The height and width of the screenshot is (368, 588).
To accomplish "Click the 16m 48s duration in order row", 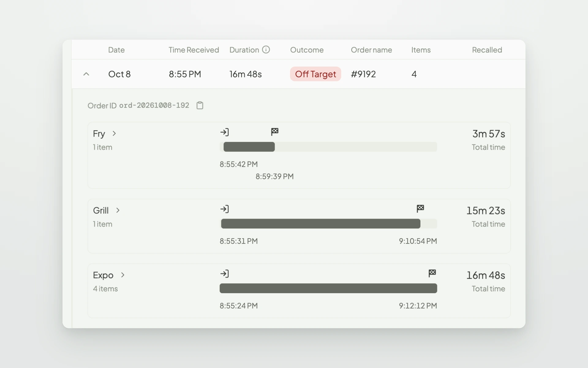I will click(246, 74).
